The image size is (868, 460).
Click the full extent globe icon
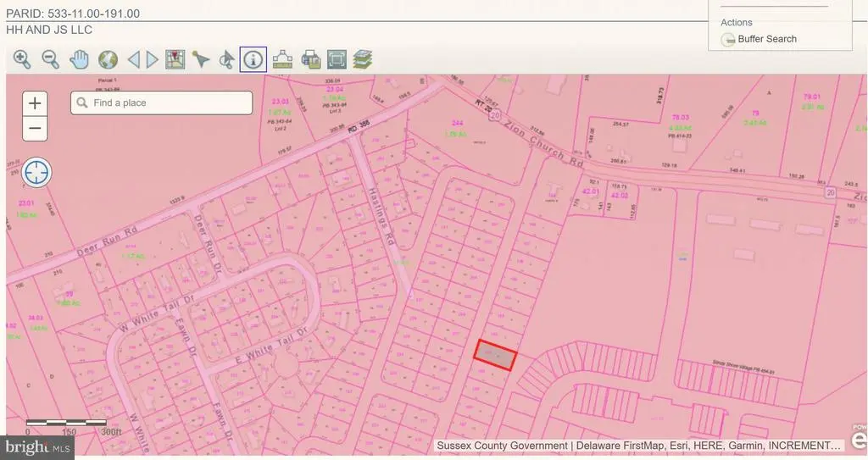[108, 59]
